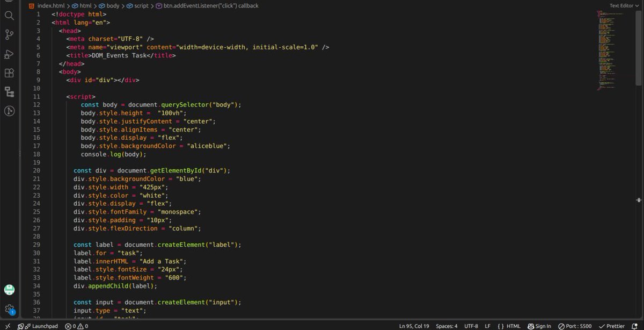Open the Run and Debug view
Image resolution: width=644 pixels, height=330 pixels.
[x=9, y=54]
